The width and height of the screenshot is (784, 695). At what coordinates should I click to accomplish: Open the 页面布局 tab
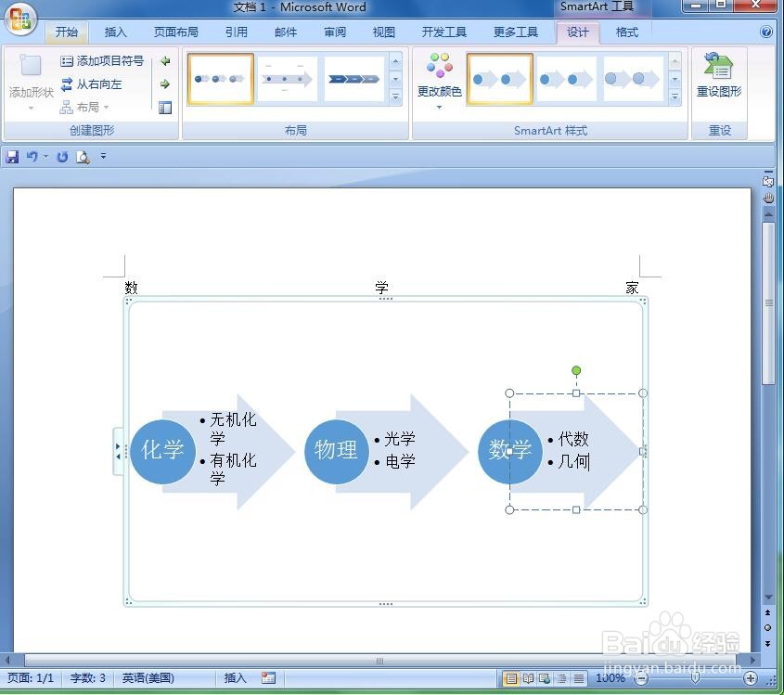coord(175,32)
